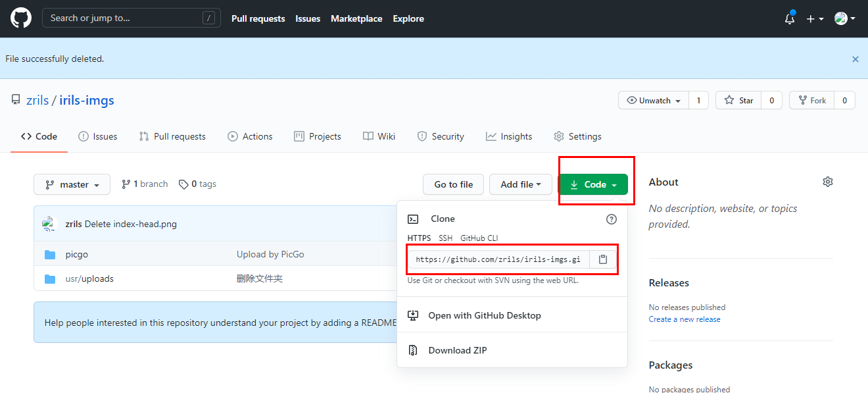This screenshot has width=868, height=393.
Task: Expand the plus create-new menu
Action: pos(815,19)
